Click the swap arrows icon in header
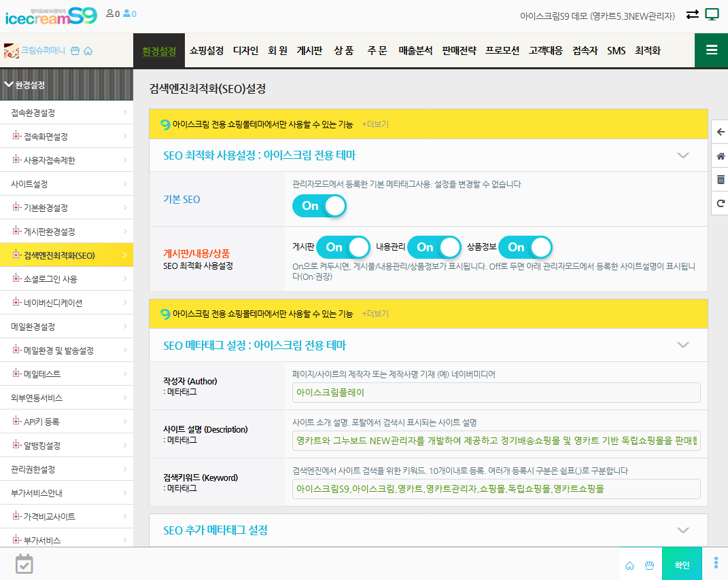Viewport: 728px width, 580px height. tap(692, 14)
